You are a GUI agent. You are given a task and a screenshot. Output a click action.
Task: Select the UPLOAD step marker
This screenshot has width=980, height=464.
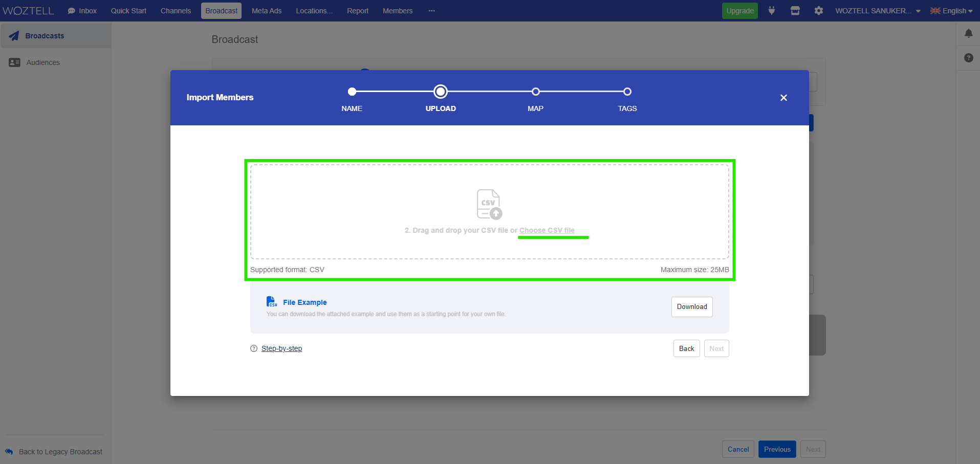coord(440,91)
